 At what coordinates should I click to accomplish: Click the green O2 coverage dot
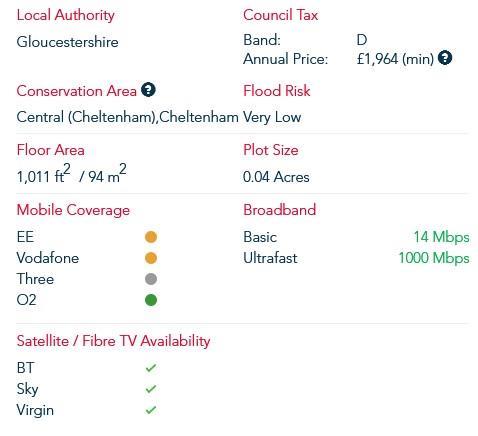pyautogui.click(x=151, y=300)
